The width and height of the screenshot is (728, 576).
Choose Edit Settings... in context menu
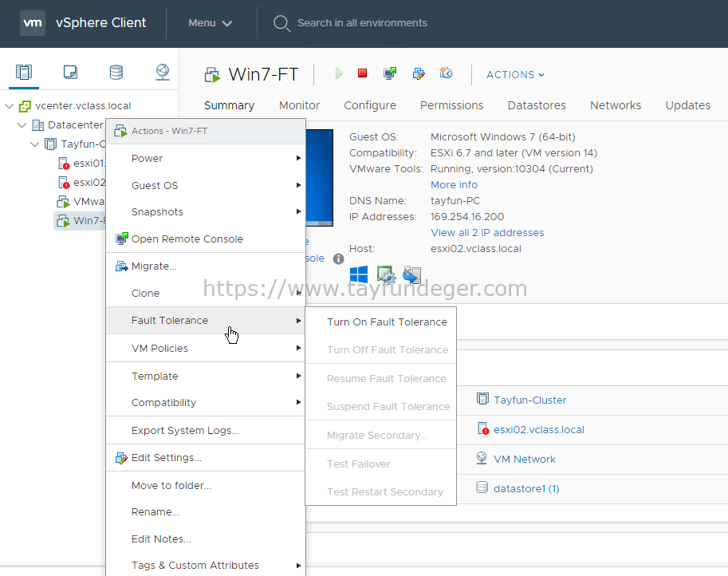(x=206, y=458)
